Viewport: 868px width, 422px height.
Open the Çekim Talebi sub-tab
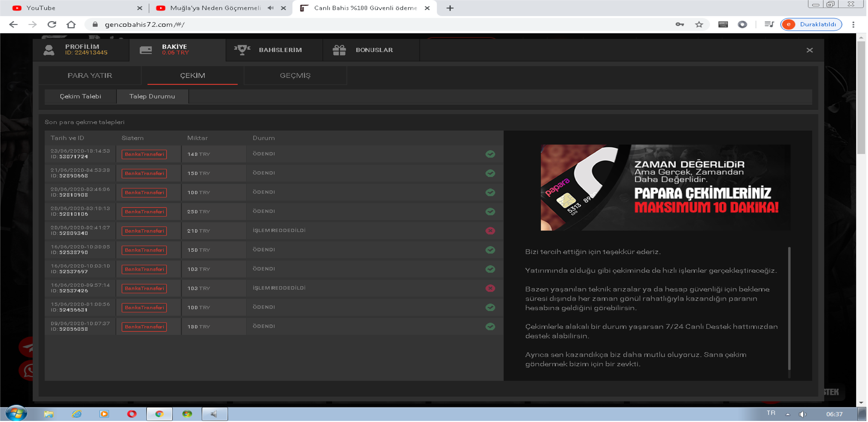point(81,97)
